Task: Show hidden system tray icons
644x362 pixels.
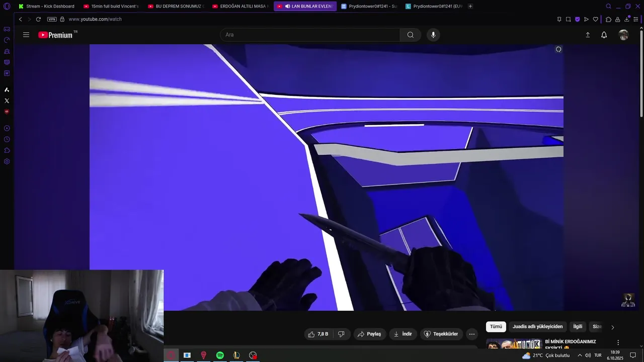Action: coord(580,355)
